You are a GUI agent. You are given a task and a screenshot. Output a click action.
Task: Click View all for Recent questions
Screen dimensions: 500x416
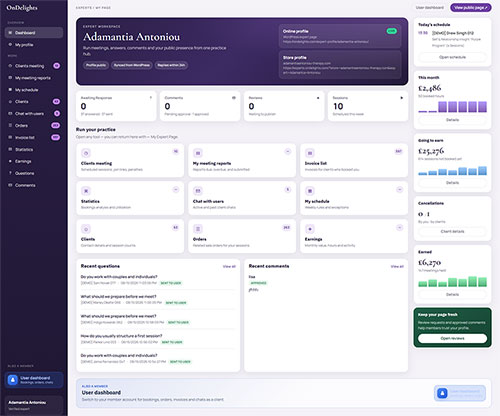point(229,266)
